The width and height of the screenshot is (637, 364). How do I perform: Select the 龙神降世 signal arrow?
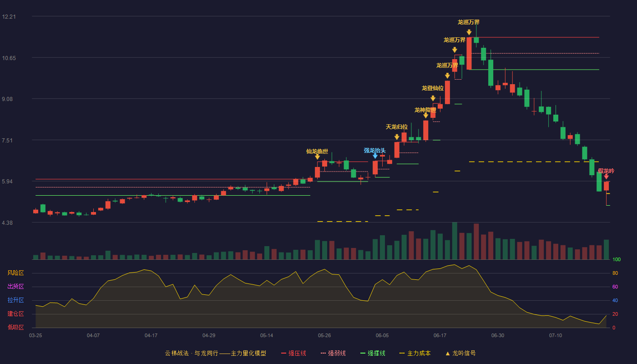click(425, 116)
